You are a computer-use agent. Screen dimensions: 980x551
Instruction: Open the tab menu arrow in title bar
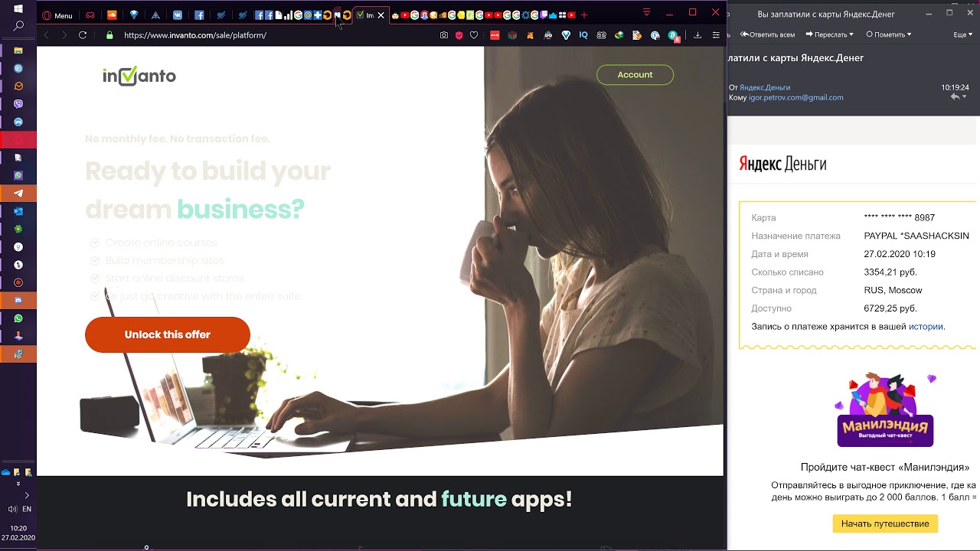646,13
